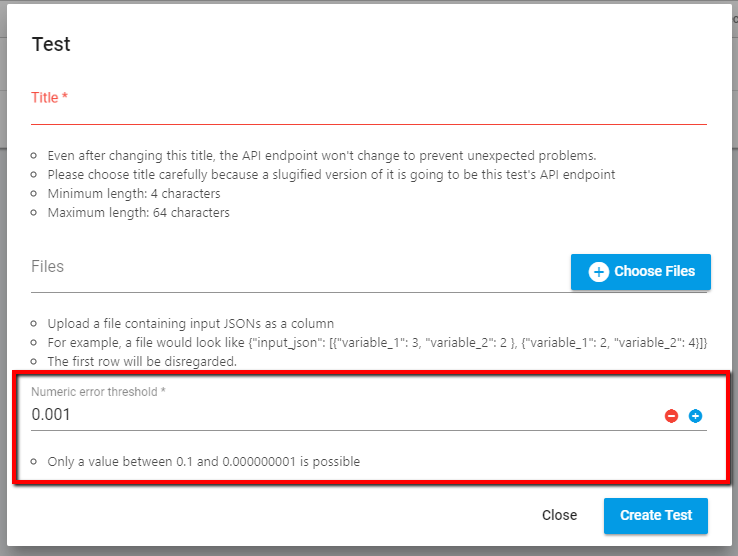Image resolution: width=738 pixels, height=556 pixels.
Task: Click the hint about value between 0.1 and 0.000000001
Action: click(203, 461)
